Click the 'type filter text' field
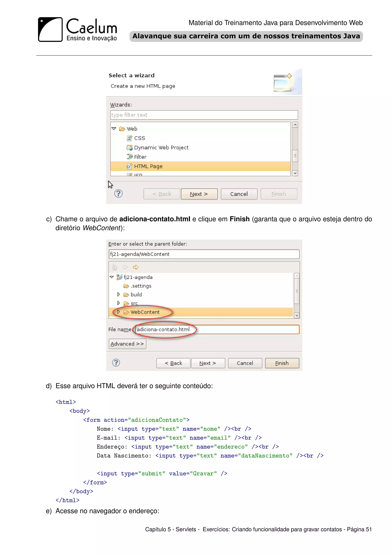 (204, 115)
